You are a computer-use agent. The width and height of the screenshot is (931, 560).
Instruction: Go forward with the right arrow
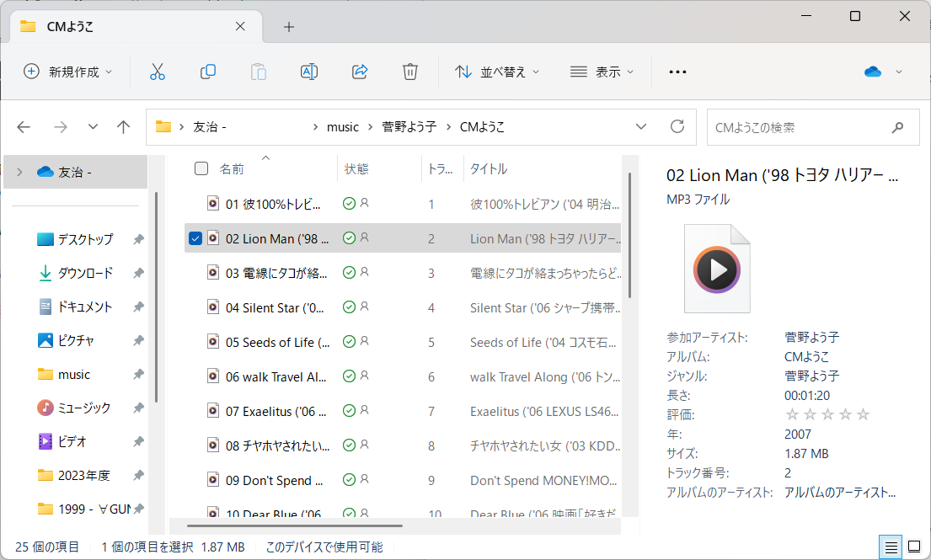[x=61, y=127]
